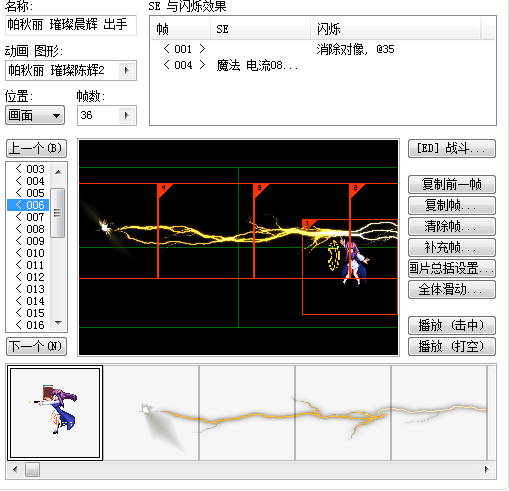Click the name field 帕秋丽 璀璨晨辉 出手
The image size is (509, 491).
pyautogui.click(x=71, y=25)
